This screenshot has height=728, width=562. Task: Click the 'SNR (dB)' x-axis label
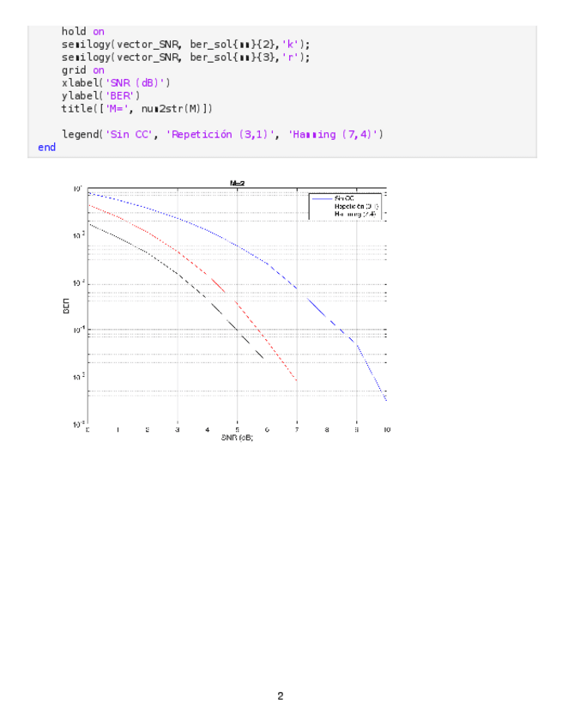point(237,438)
